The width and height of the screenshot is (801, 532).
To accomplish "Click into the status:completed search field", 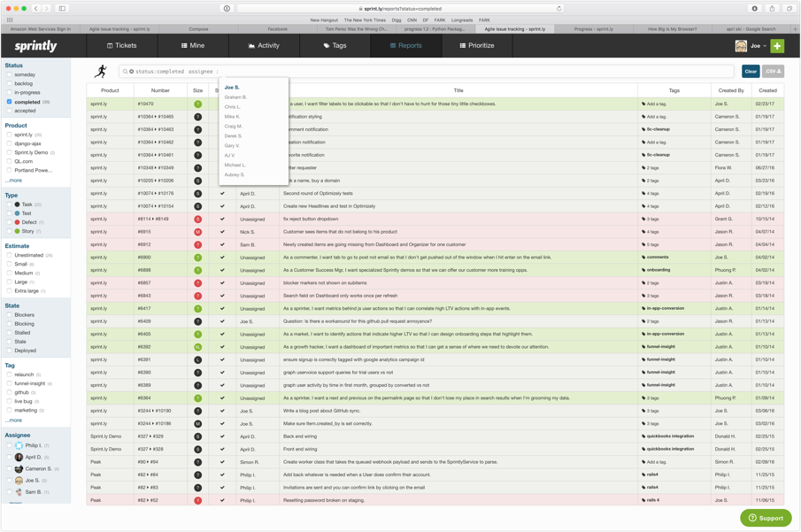I will (x=425, y=72).
